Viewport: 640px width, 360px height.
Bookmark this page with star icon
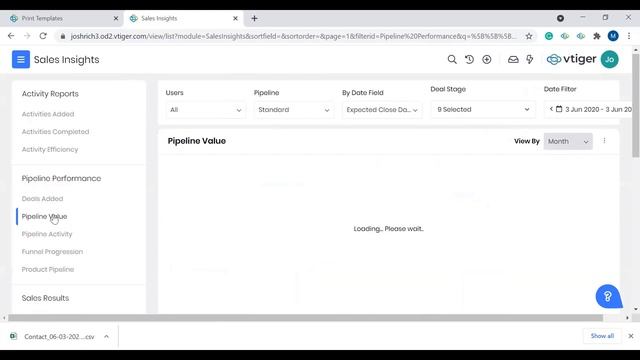pyautogui.click(x=529, y=36)
